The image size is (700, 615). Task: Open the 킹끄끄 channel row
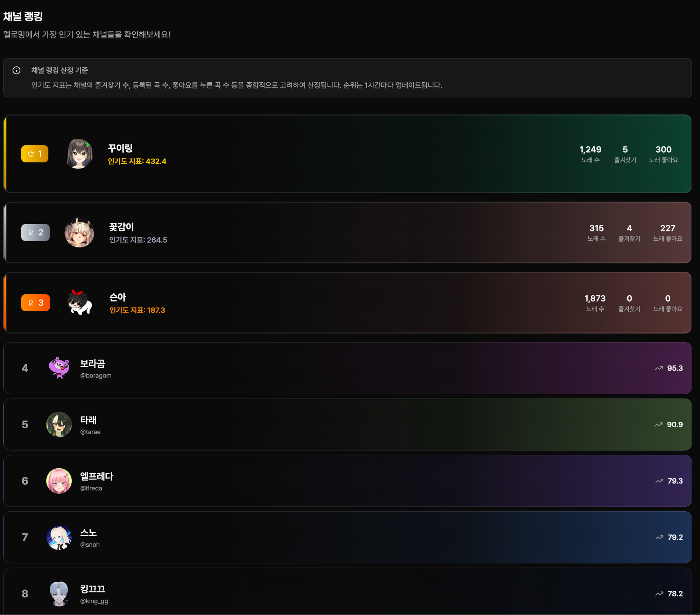pos(348,591)
